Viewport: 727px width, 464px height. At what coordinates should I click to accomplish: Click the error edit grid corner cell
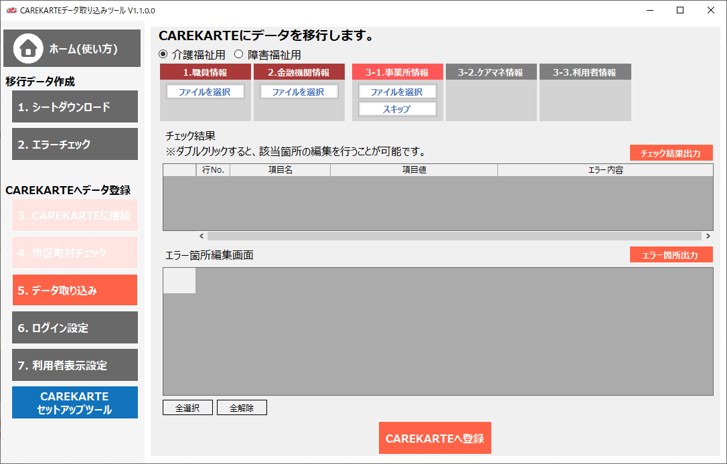coord(179,280)
